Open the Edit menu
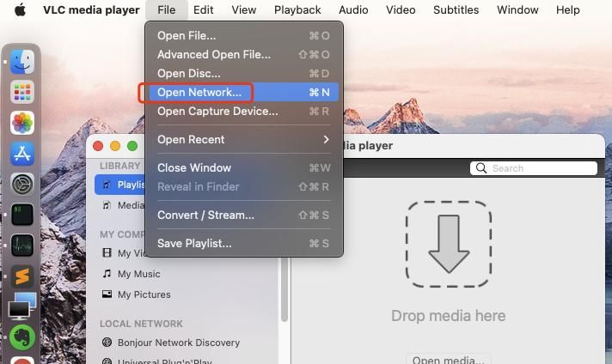Image resolution: width=612 pixels, height=364 pixels. [204, 9]
